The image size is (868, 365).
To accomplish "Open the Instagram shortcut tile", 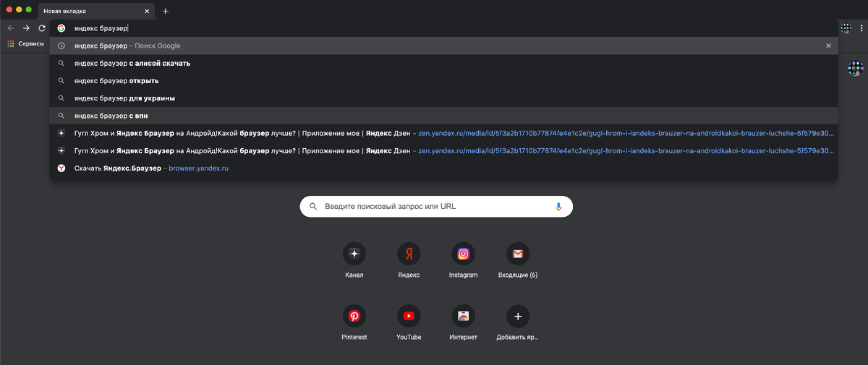I will (464, 261).
